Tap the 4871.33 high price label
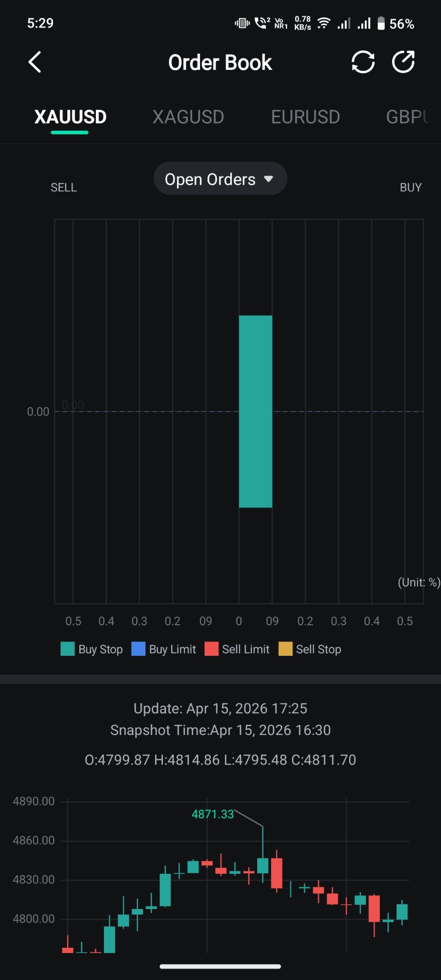Viewport: 441px width, 980px height. [212, 814]
